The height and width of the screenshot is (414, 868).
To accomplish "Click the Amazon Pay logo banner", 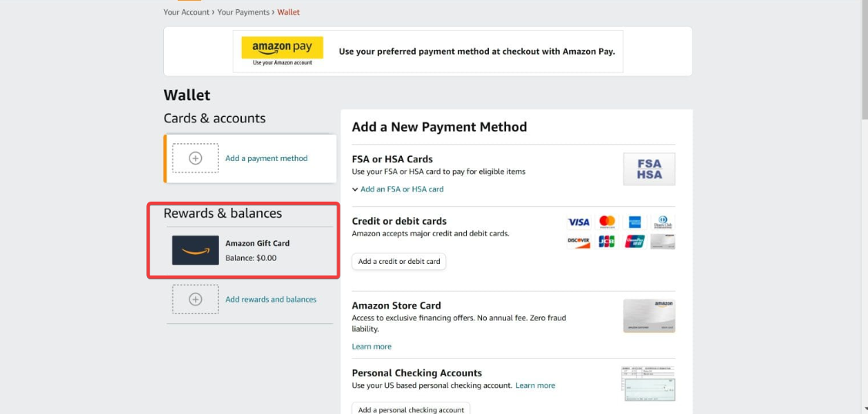I will [282, 51].
